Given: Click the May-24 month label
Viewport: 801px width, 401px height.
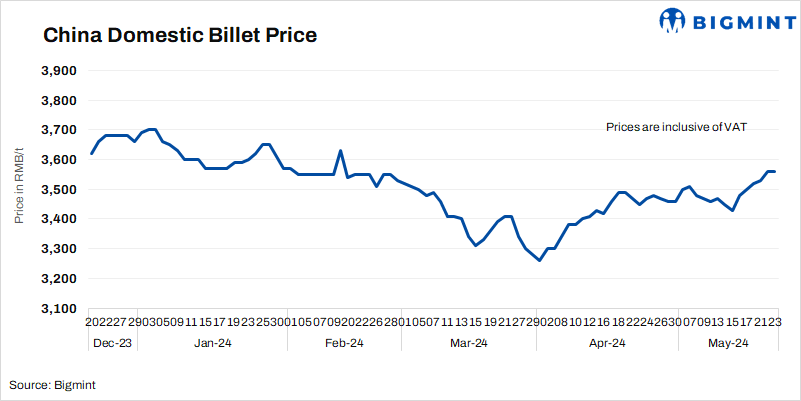Looking at the screenshot, I should [x=728, y=343].
